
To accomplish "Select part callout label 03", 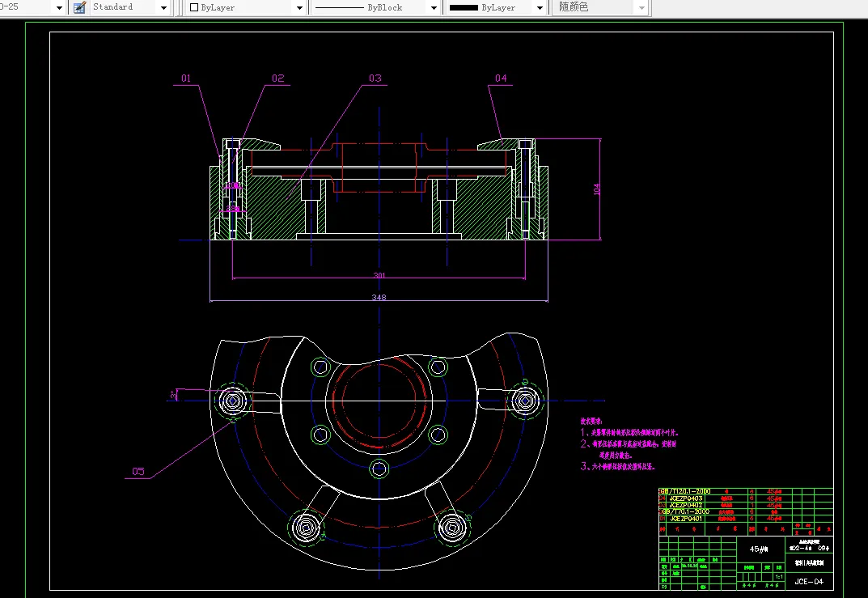I will tap(375, 78).
